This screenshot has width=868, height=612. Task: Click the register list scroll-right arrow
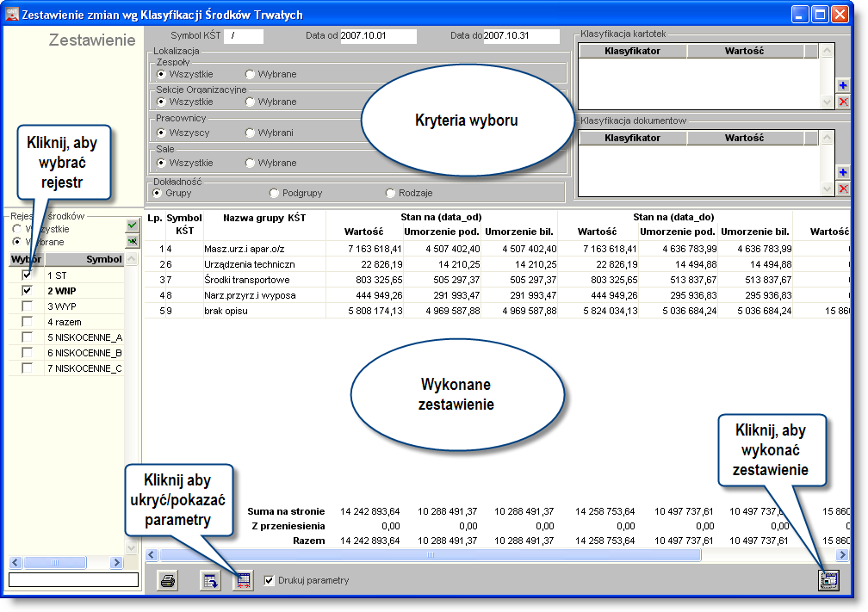[116, 563]
